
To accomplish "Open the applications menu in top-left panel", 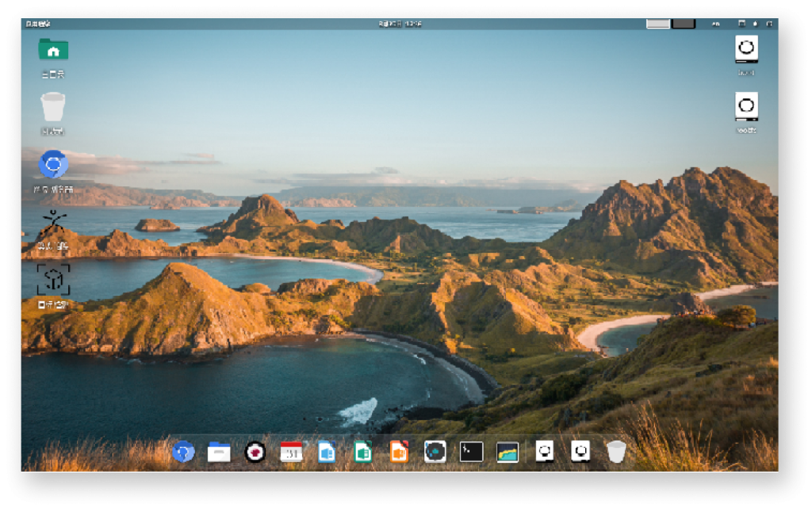I will (36, 24).
